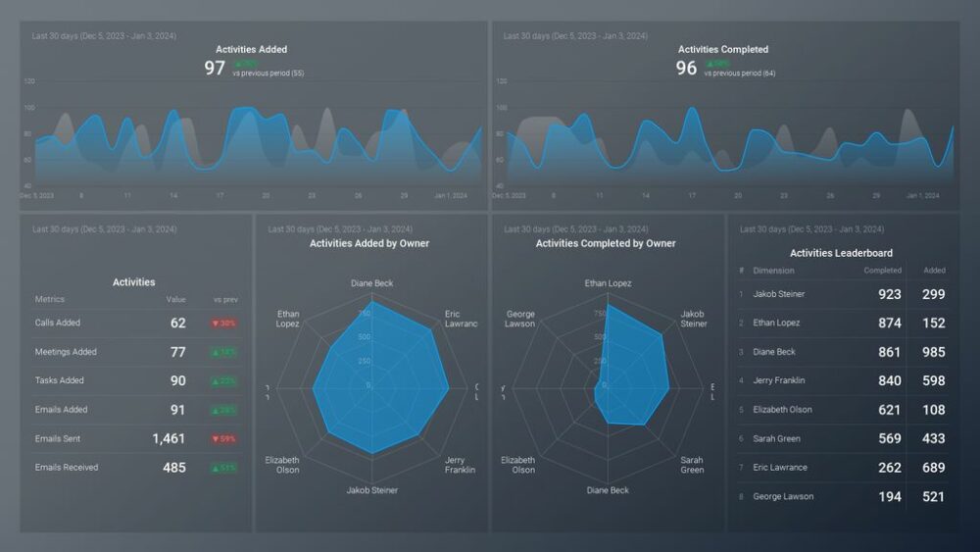Click Elizabeth Olson label on Completed by Owner radar
980x552 pixels.
tap(517, 465)
